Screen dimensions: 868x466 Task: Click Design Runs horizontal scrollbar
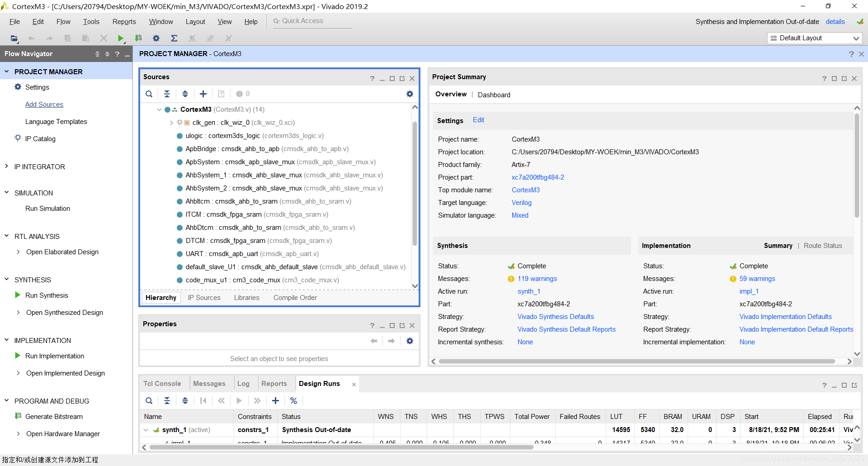pos(341,447)
